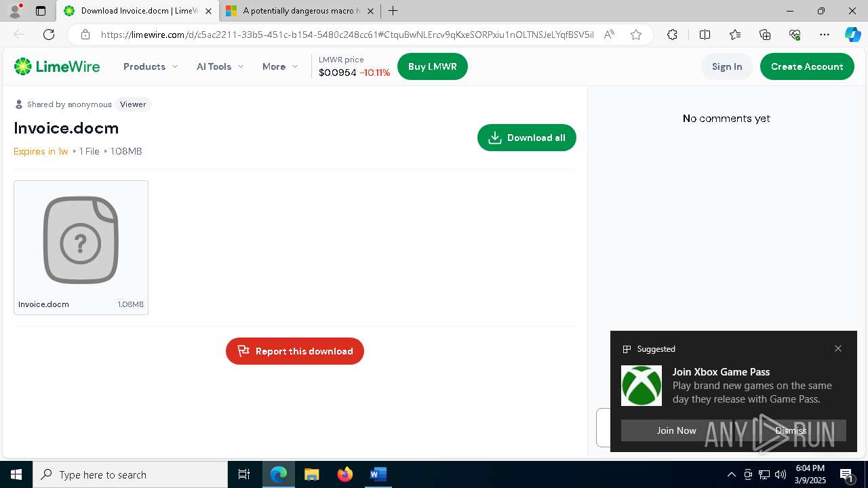This screenshot has width=868, height=488.
Task: Enable split screen view
Action: coord(705,35)
